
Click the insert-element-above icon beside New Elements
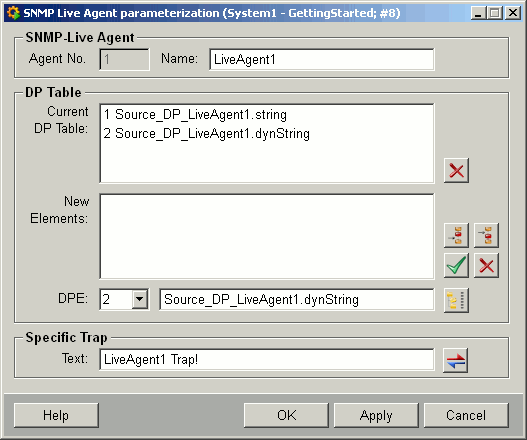456,235
